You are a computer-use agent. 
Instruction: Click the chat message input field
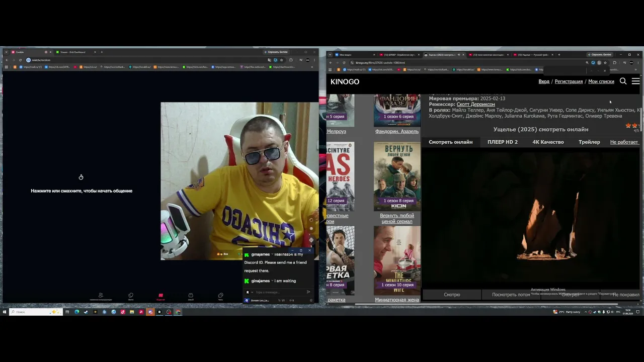(279, 292)
